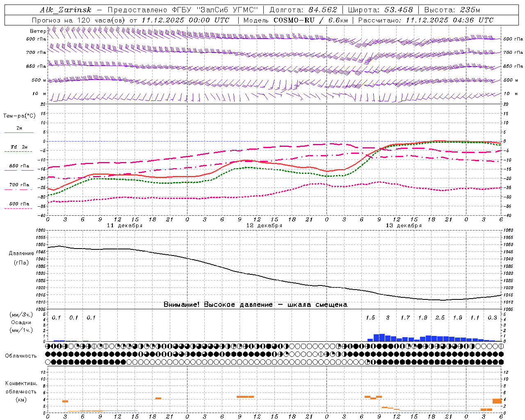
Task: Click the Осадки precipitation label
Action: click(21, 322)
